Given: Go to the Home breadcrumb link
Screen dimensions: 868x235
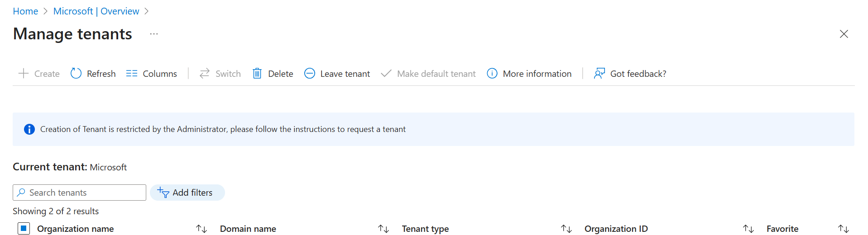Looking at the screenshot, I should (x=25, y=11).
